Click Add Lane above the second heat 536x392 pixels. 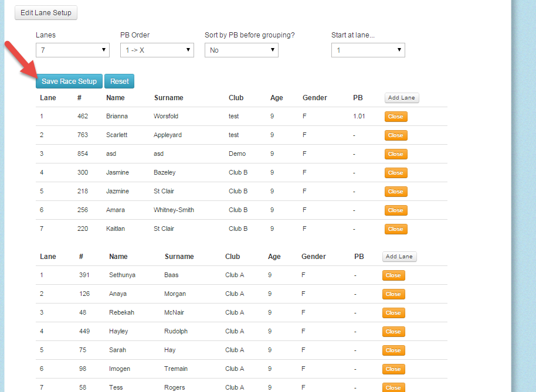pos(399,256)
